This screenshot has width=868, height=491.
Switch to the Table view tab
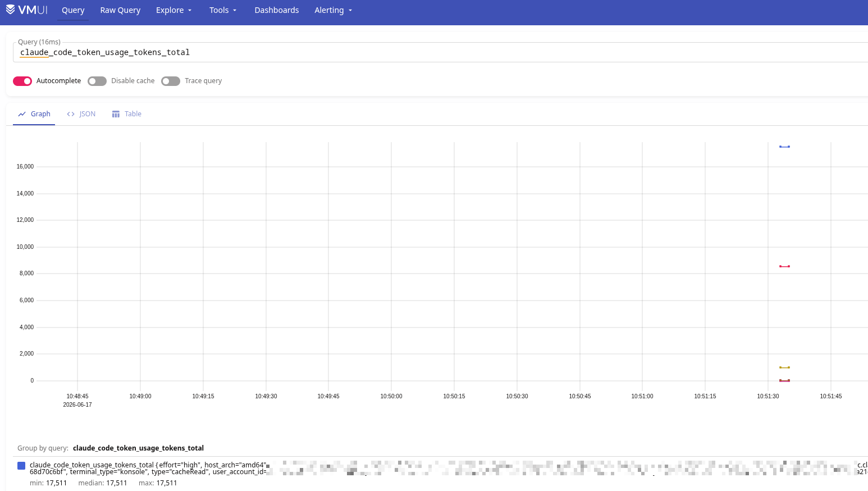point(127,114)
